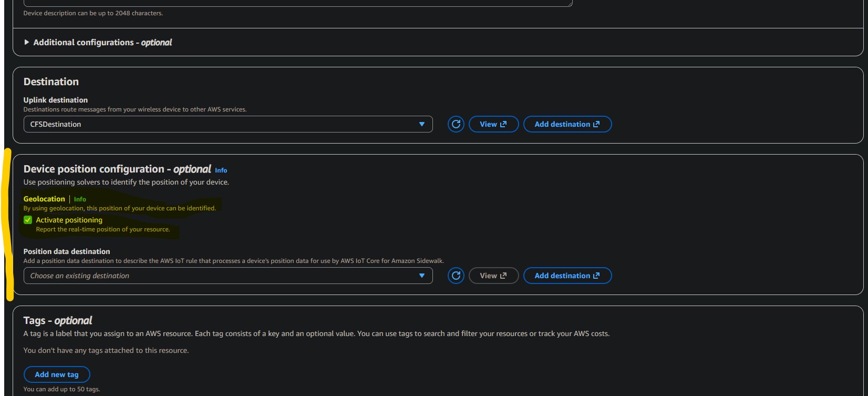
Task: Uncheck the Activate positioning checkbox
Action: pos(28,220)
